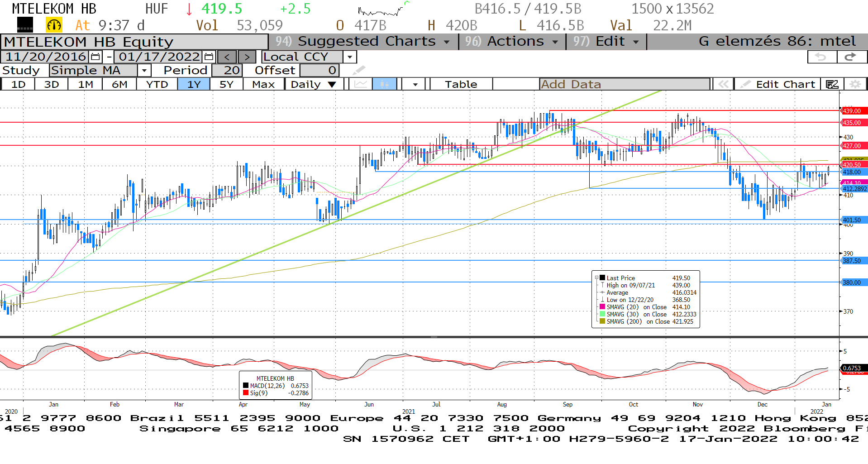Click the intraday sparkline mini chart
The height and width of the screenshot is (464, 868).
[x=383, y=9]
